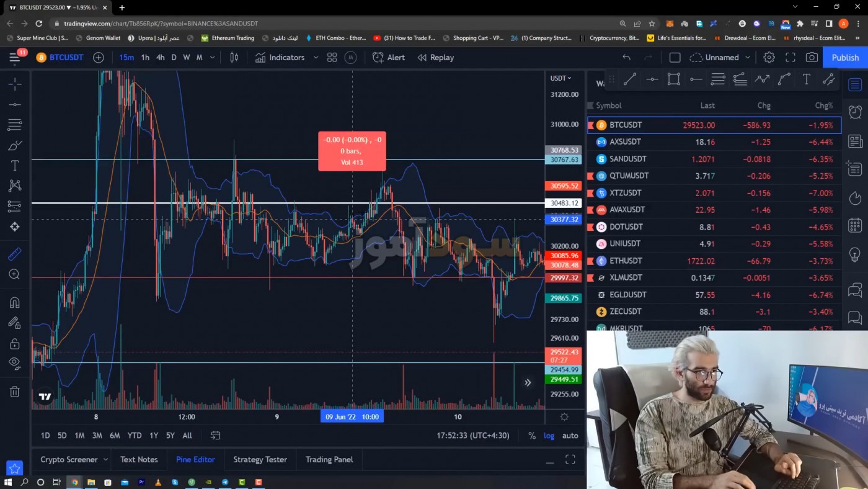Image resolution: width=868 pixels, height=489 pixels.
Task: Set chart range to All
Action: click(x=187, y=436)
